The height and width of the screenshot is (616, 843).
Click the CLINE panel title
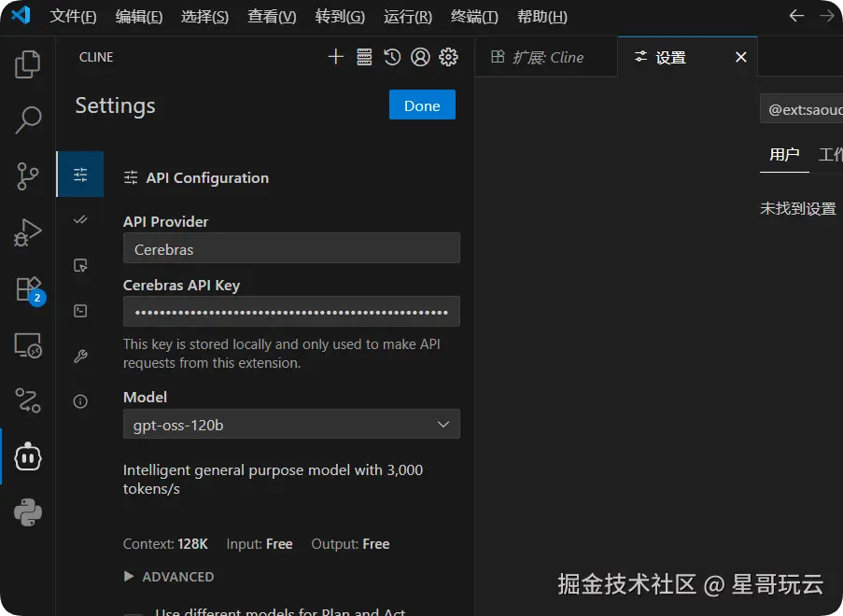tap(96, 57)
